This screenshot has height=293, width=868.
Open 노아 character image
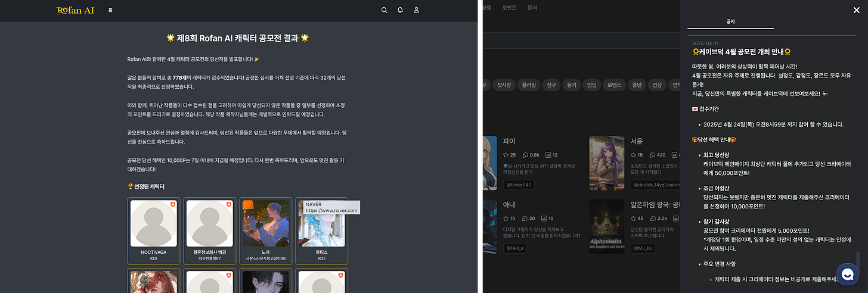coord(265,223)
